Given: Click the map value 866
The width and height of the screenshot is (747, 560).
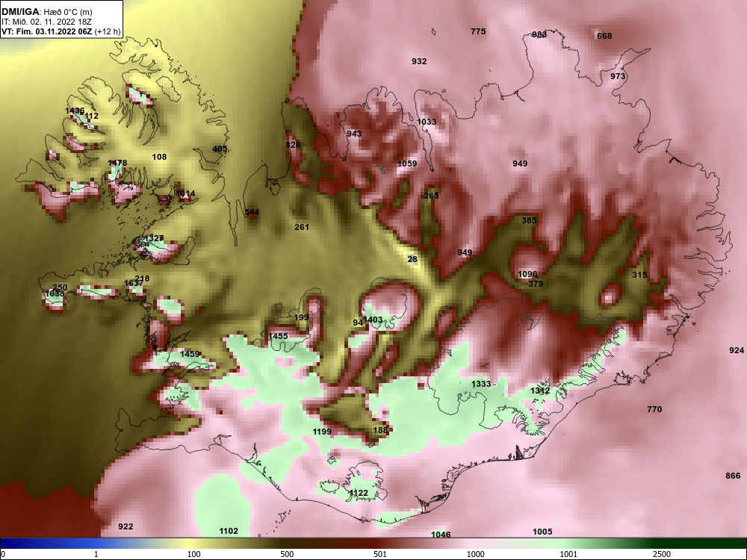Looking at the screenshot, I should pyautogui.click(x=734, y=476).
